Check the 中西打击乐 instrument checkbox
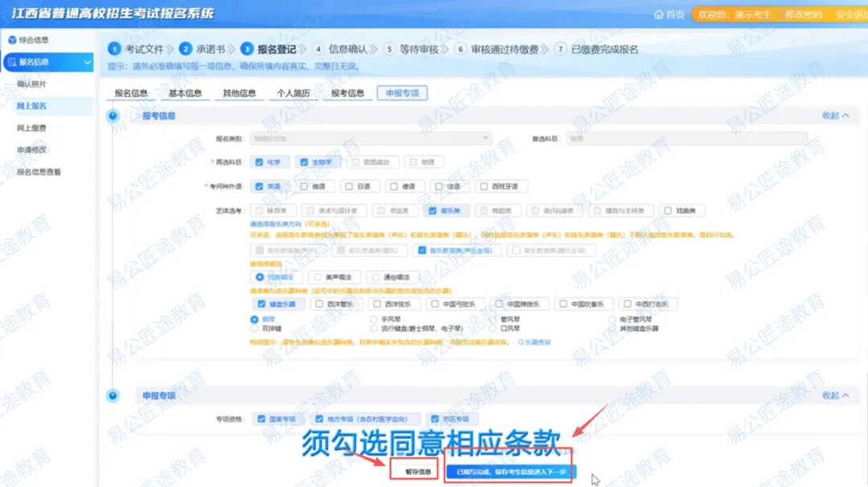Screen dimensions: 868x487 pos(627,304)
